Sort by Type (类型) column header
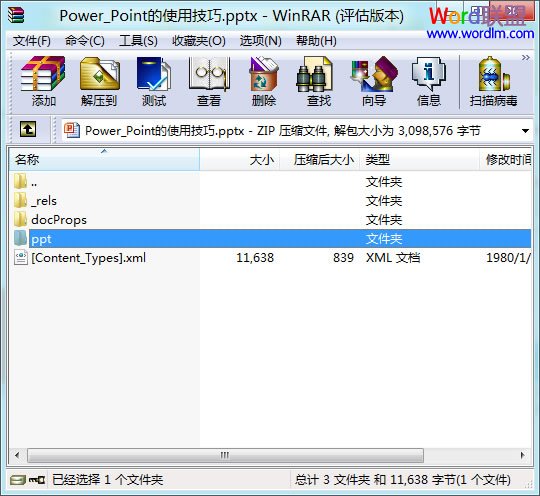The image size is (540, 496). coord(419,159)
